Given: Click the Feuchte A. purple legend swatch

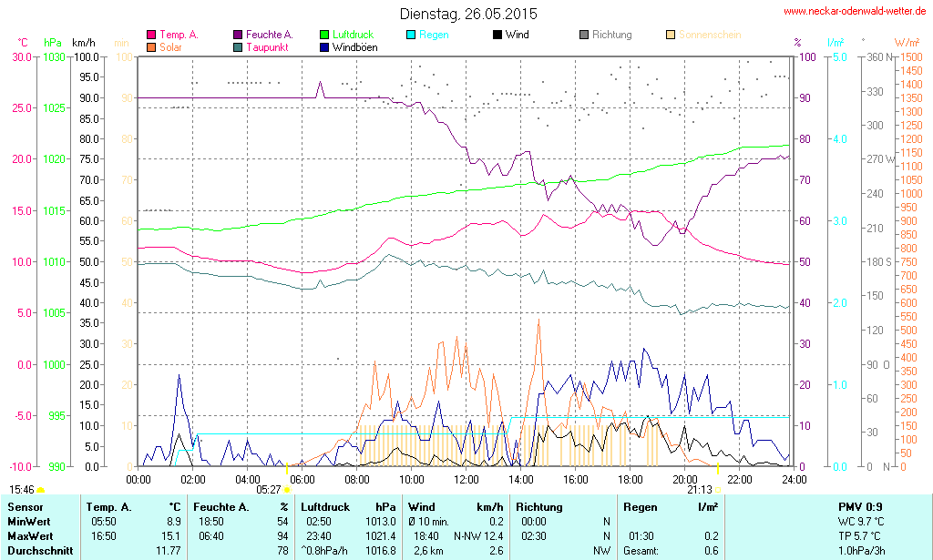Looking at the screenshot, I should coord(238,36).
